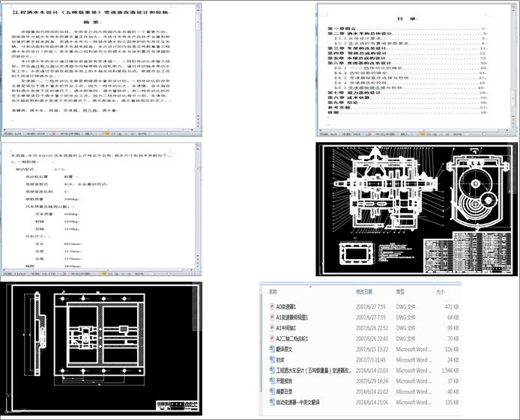
Task: Click the DWG file icon beside A1中间轴1
Action: click(x=272, y=328)
